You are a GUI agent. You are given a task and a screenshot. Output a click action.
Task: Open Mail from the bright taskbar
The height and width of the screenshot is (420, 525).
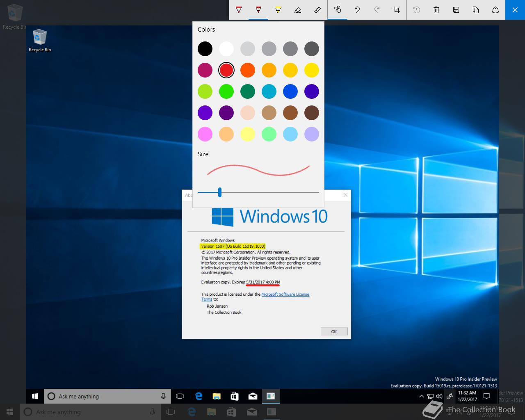(253, 396)
